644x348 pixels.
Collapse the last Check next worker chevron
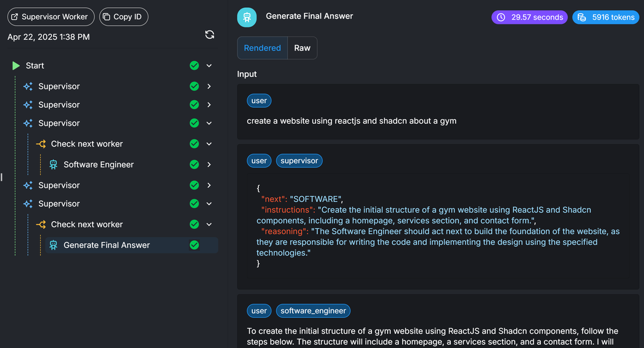(209, 225)
